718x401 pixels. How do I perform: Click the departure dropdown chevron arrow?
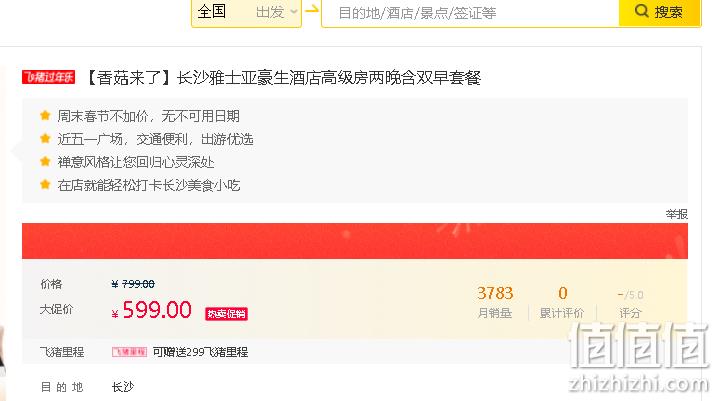(x=294, y=11)
